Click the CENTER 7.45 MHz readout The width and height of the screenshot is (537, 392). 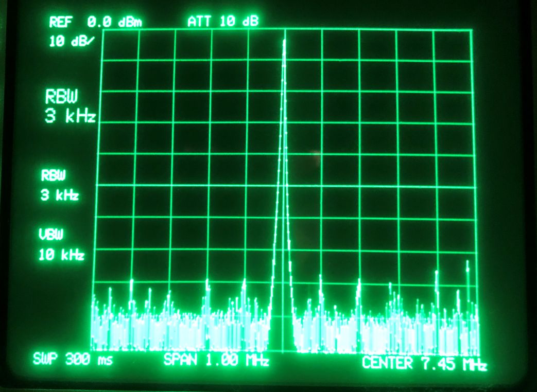[424, 363]
